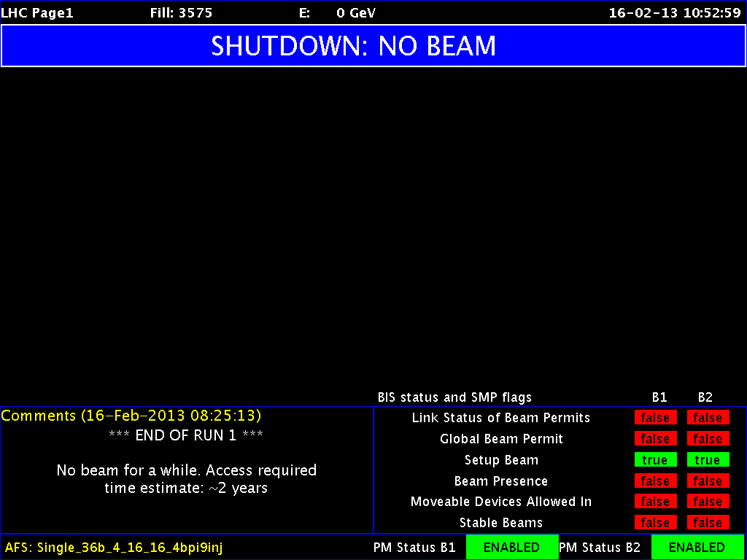Click the SHUTDOWN: NO BEAM banner

coord(373,46)
